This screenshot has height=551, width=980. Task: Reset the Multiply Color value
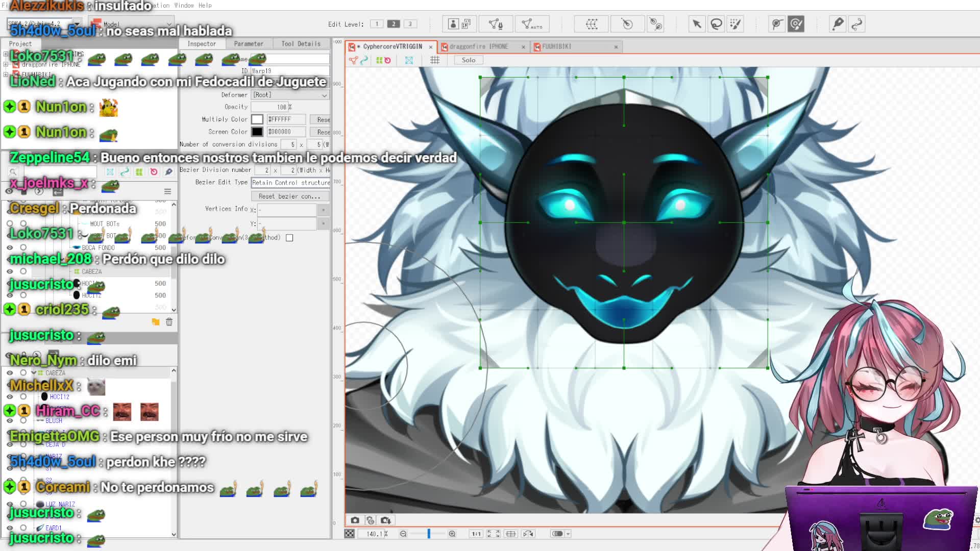coord(321,119)
